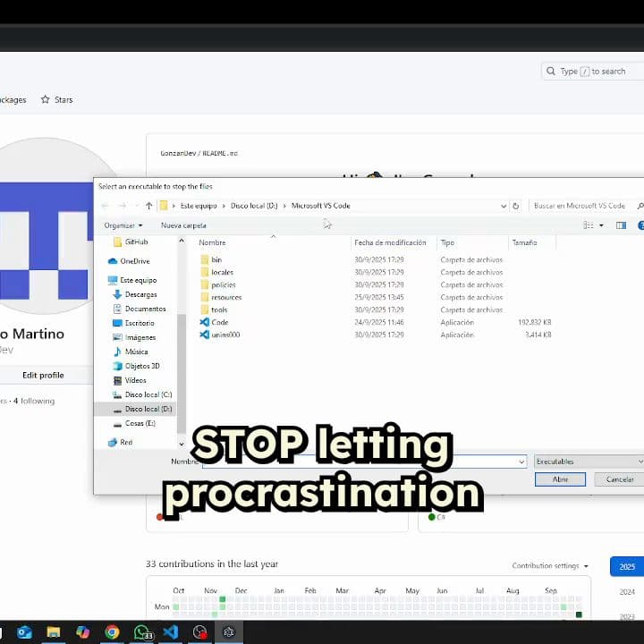Refresh the Microsoft VS Code folder view
The width and height of the screenshot is (644, 644).
click(x=516, y=206)
